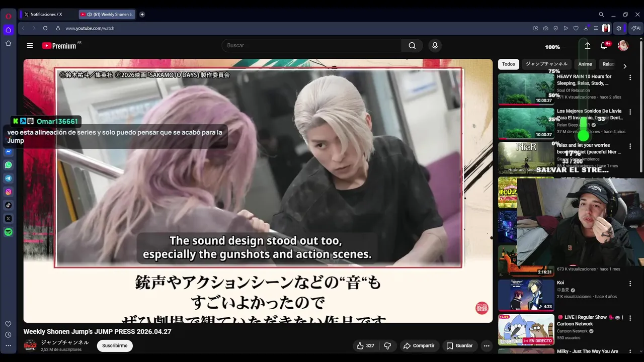
Task: Open the sidebar heart (pinboards) icon
Action: (9, 324)
